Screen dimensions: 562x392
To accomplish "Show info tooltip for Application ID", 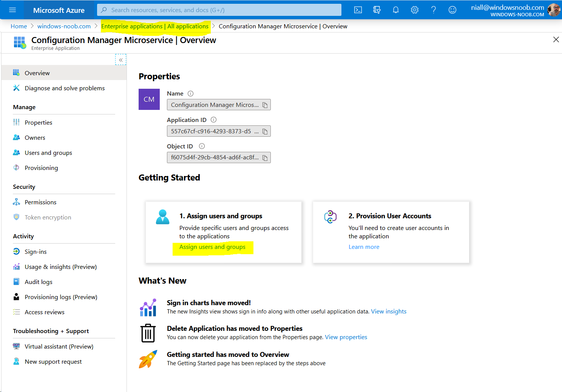I will click(x=214, y=120).
